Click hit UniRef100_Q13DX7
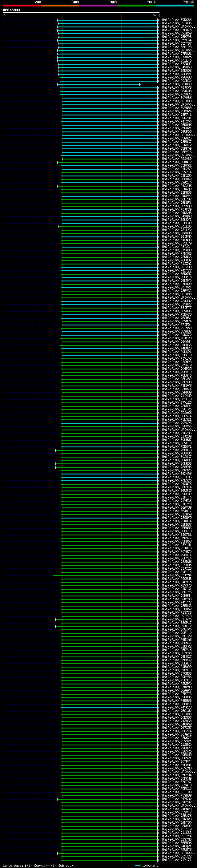The image size is (197, 868). [x=177, y=304]
